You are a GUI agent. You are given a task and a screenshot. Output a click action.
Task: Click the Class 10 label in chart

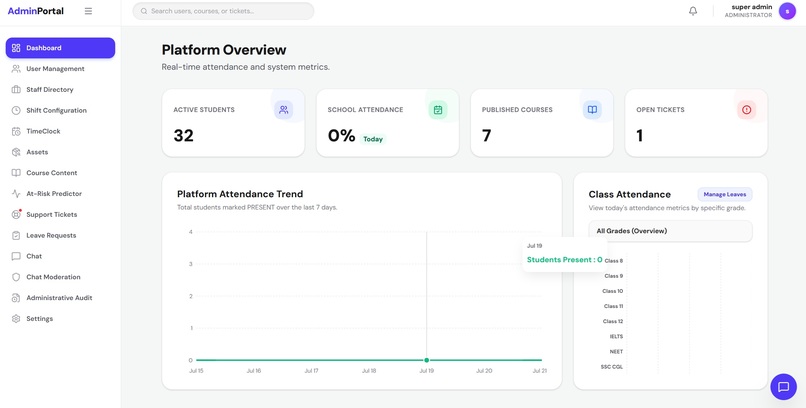pyautogui.click(x=613, y=291)
